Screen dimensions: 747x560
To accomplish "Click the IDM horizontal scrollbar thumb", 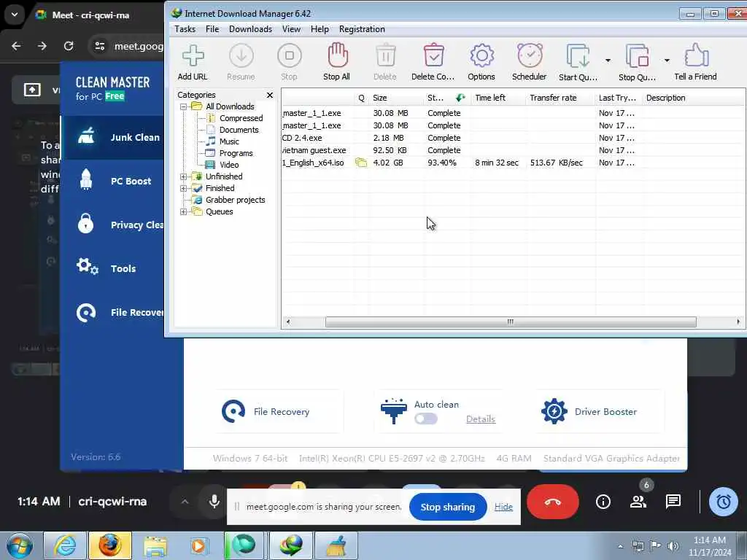I will tap(511, 322).
